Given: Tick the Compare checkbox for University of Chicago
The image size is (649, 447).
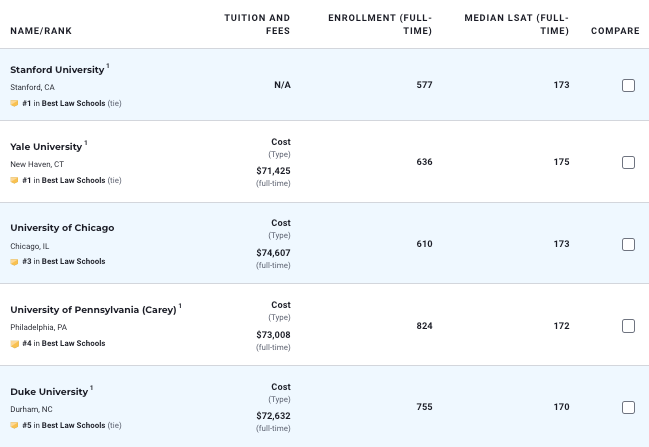Looking at the screenshot, I should 628,244.
